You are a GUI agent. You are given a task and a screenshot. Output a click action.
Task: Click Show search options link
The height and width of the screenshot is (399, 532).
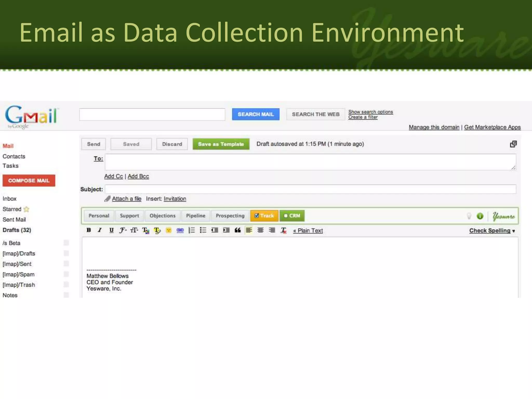[x=371, y=112]
